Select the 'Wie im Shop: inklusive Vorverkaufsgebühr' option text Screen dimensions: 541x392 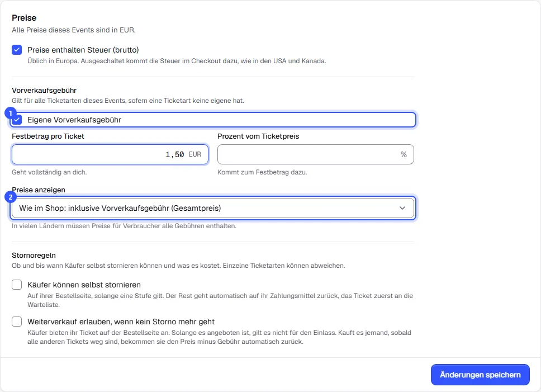coord(120,208)
